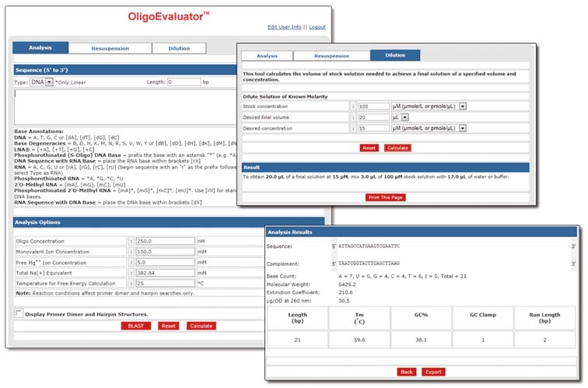Screen dimensions: 588x388
Task: Click Calculate button in Analysis Options
Action: [201, 326]
